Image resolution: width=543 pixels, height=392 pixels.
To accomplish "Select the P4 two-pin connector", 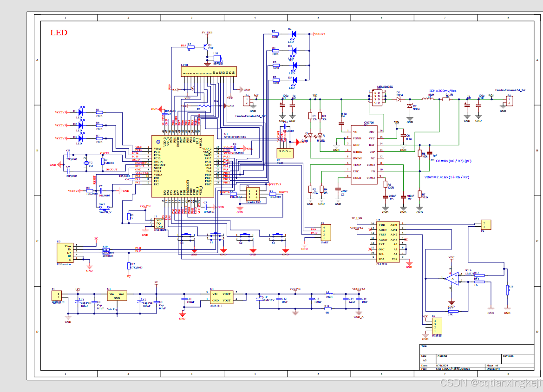I will (486, 225).
